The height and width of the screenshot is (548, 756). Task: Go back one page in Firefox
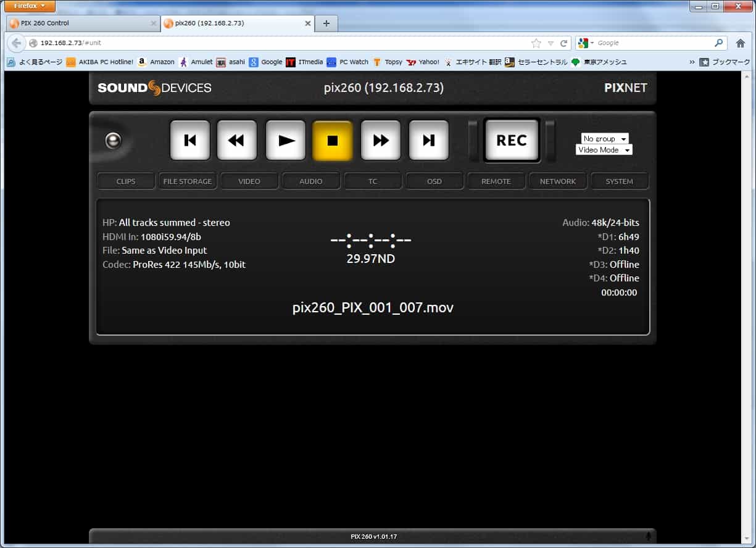(17, 43)
